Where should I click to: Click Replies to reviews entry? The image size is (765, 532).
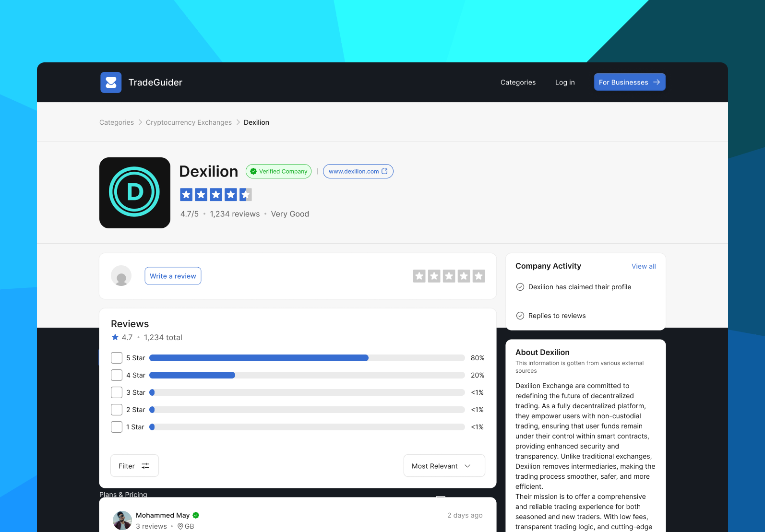(x=557, y=316)
